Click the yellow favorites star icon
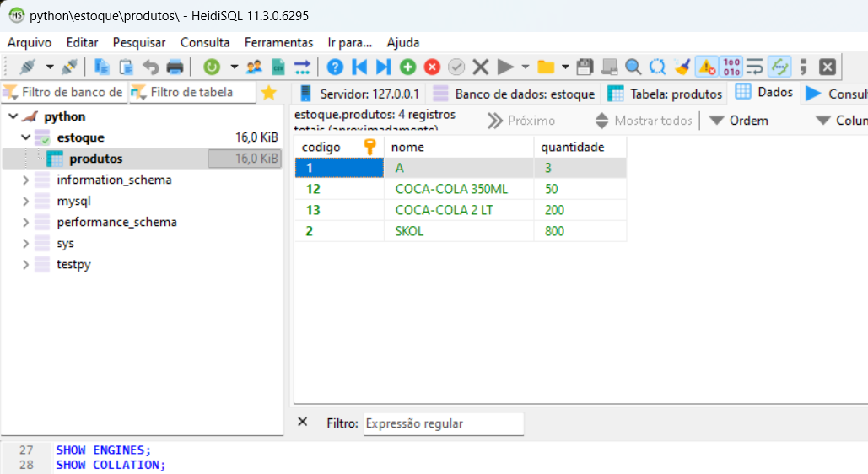 coord(269,93)
